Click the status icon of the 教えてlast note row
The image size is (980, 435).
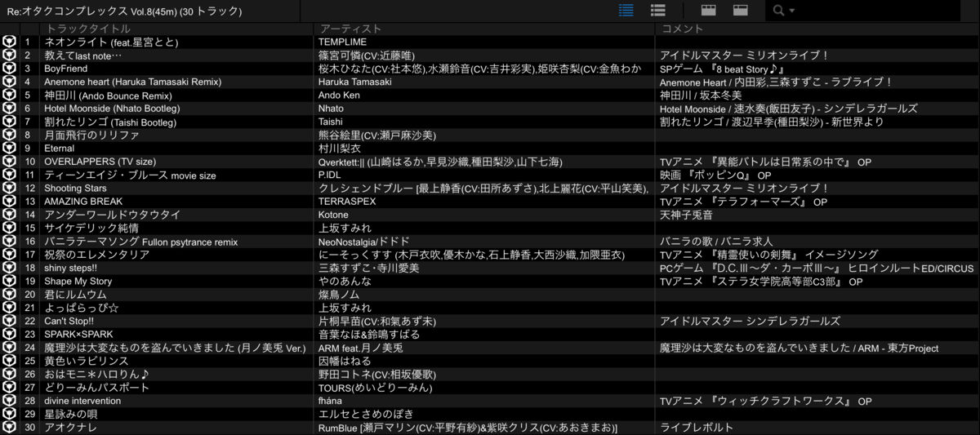(9, 55)
